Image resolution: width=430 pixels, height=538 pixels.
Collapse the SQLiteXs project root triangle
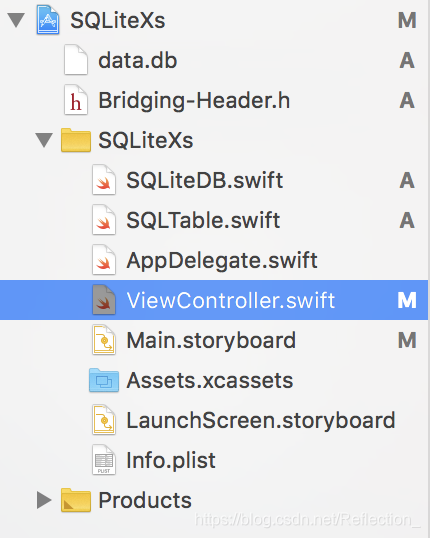16,20
